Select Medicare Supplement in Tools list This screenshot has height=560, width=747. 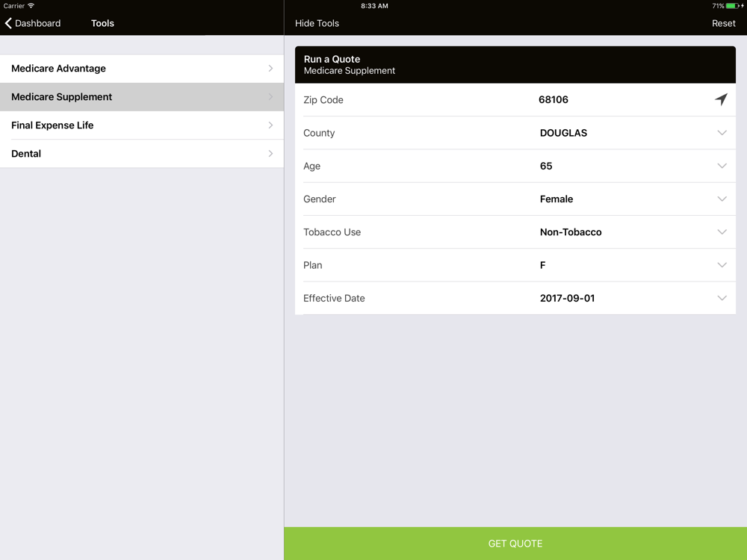point(142,97)
